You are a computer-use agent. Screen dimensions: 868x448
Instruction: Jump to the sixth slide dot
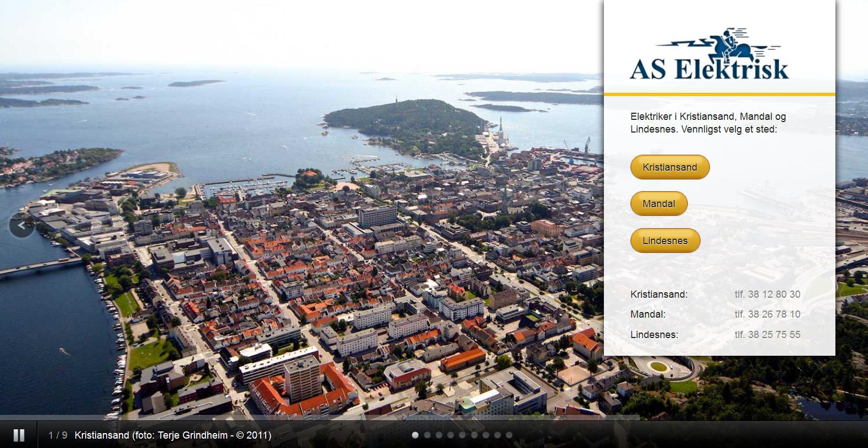tap(474, 435)
